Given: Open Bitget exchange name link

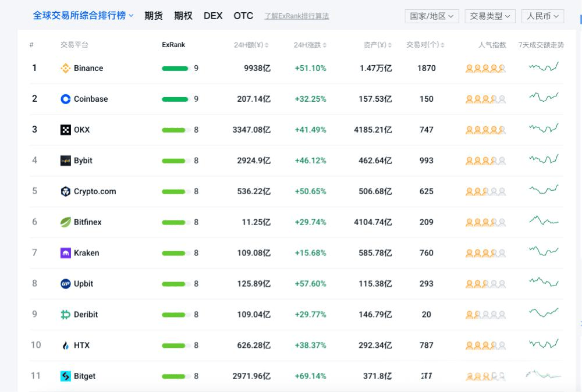Looking at the screenshot, I should [x=84, y=376].
